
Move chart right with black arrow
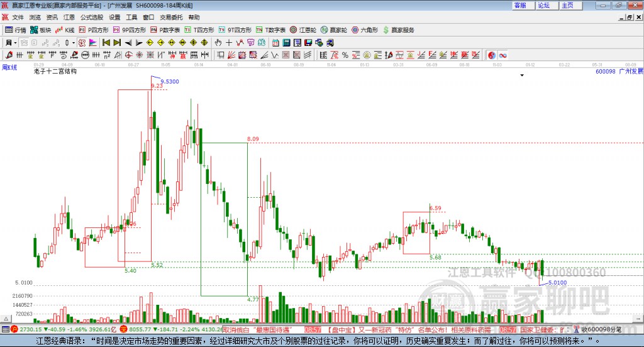coord(139,43)
